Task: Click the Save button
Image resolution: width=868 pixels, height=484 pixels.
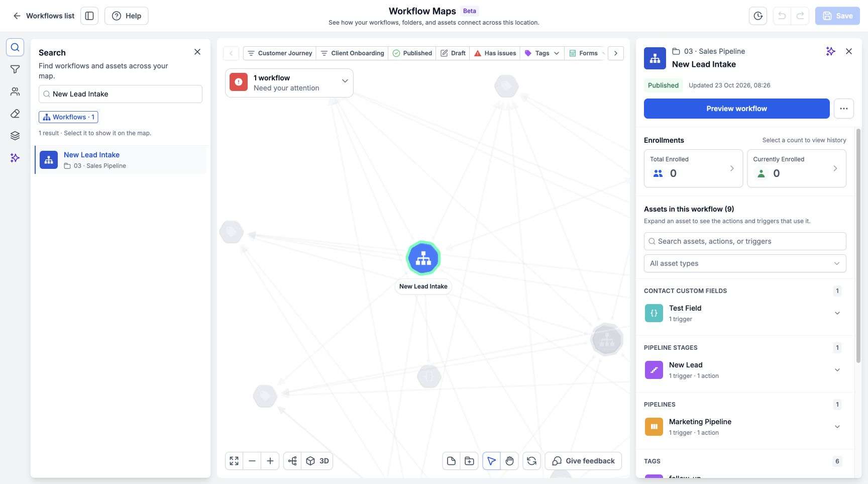Action: pos(837,16)
